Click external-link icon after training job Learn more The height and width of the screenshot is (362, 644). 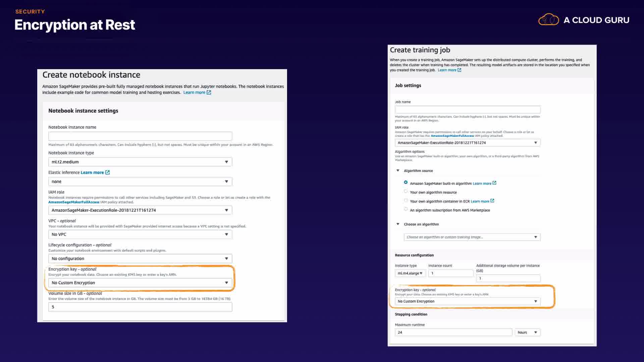[459, 70]
